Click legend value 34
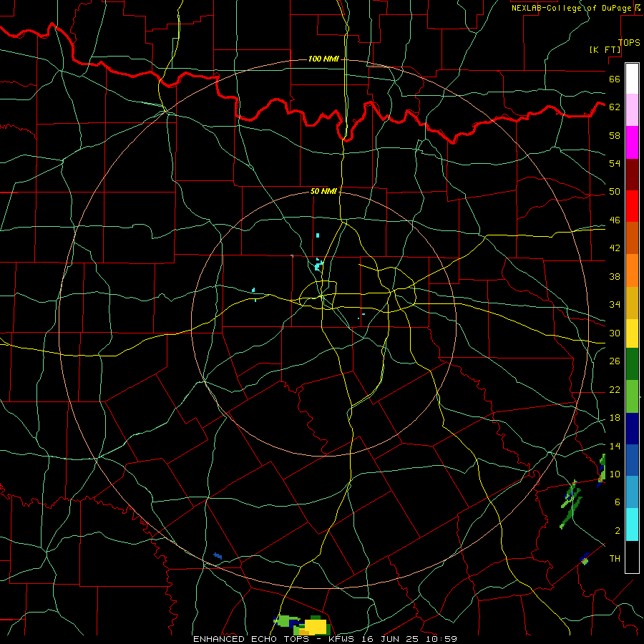644x644 pixels. point(615,304)
